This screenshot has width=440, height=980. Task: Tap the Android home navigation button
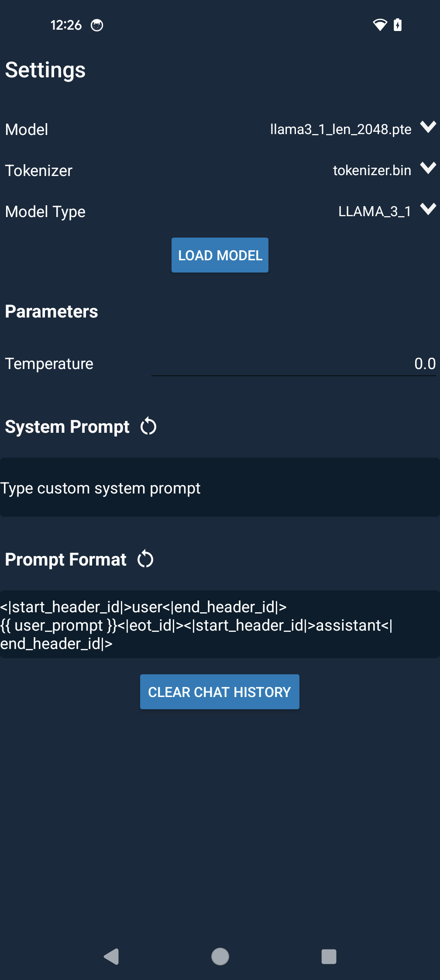coord(220,956)
